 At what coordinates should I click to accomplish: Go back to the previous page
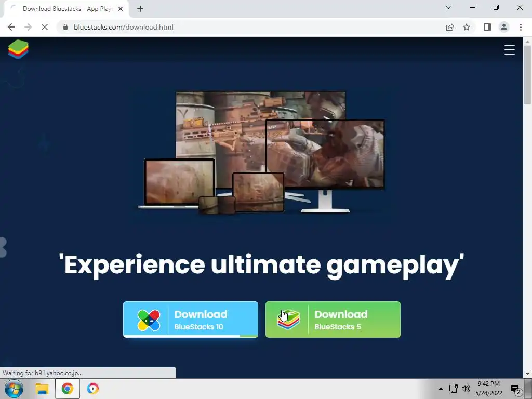11,27
